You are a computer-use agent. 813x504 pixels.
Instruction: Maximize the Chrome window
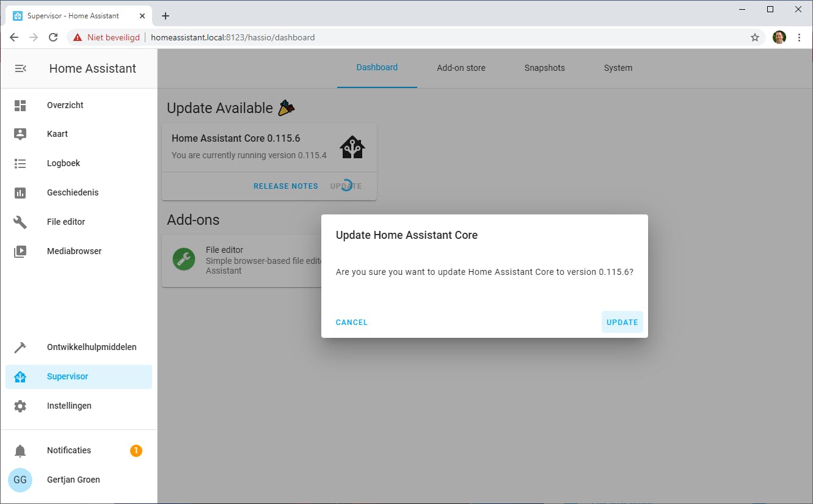point(770,9)
